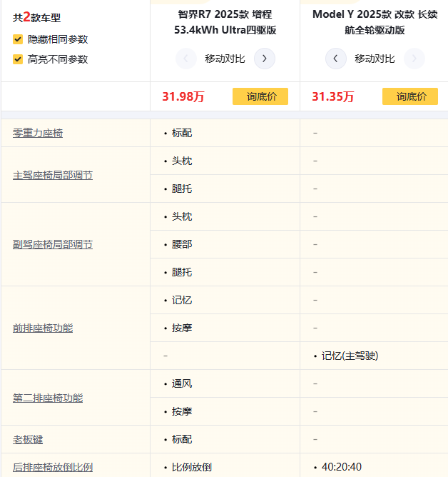Click 按摩 in 第二排座椅功能 row
448x477 pixels.
pyautogui.click(x=182, y=411)
